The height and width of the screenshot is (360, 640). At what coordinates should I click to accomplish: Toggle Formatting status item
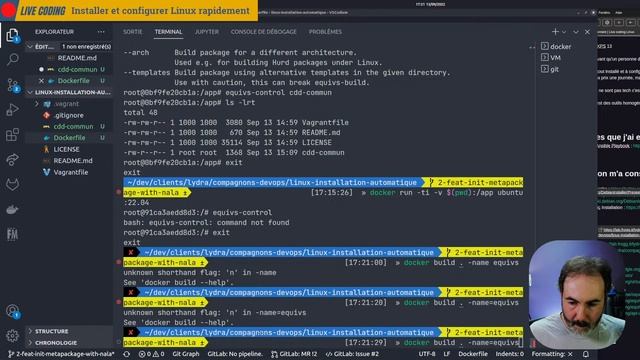click(x=552, y=354)
